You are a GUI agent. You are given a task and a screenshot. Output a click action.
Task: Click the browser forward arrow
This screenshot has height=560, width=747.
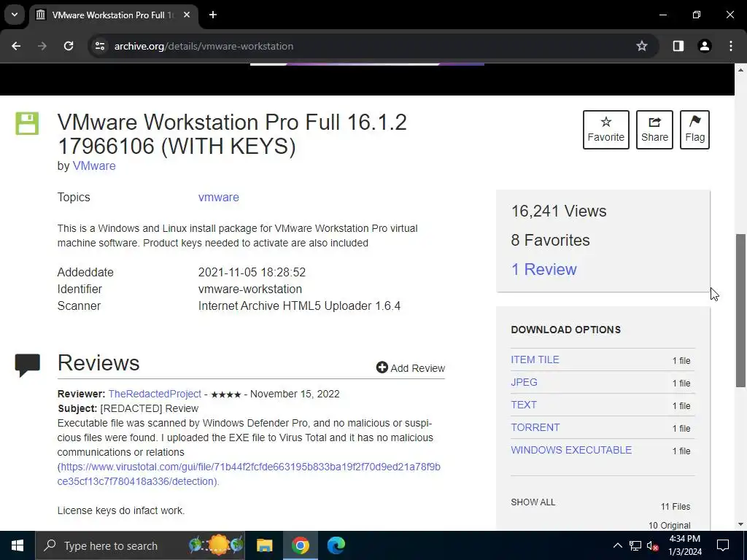tap(42, 46)
